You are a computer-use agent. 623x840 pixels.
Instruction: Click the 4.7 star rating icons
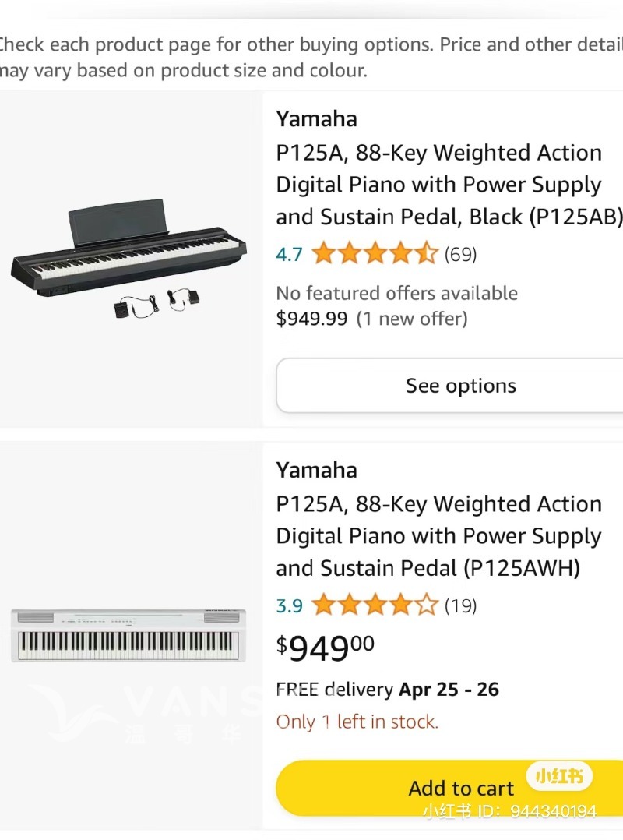(375, 254)
